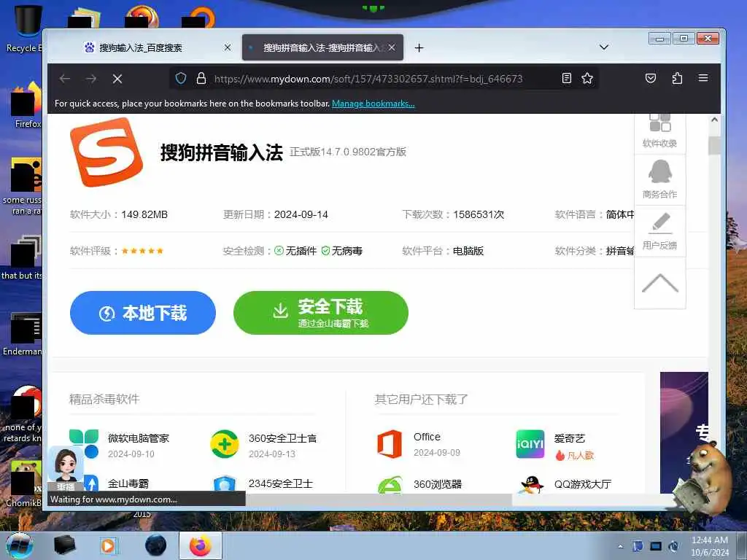Click the 微软电脑管家 icon
This screenshot has height=560, width=747.
pyautogui.click(x=84, y=443)
